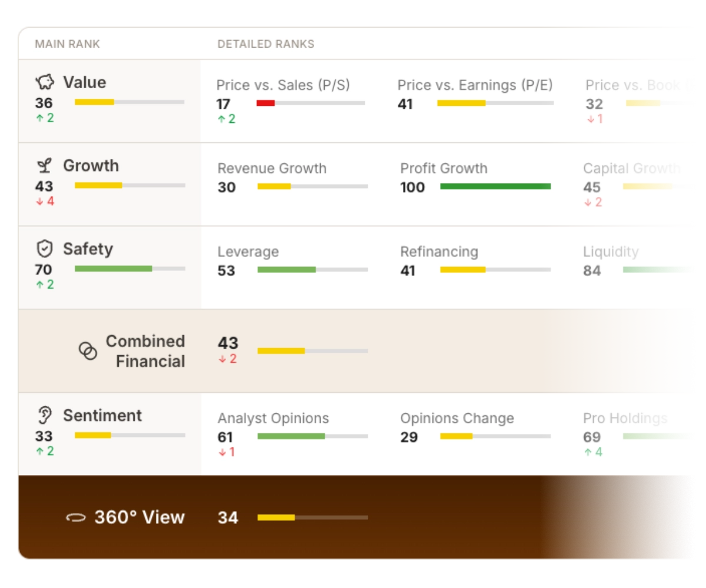
Task: Select the Sentiment main rank label
Action: (x=102, y=416)
